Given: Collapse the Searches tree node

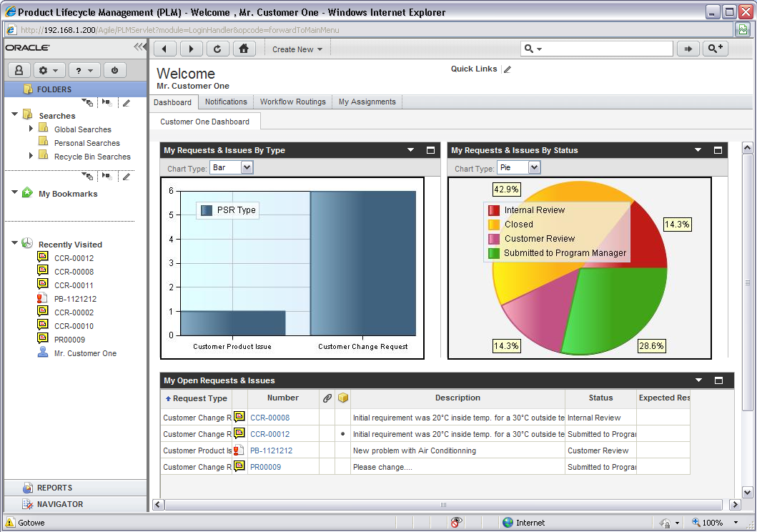Looking at the screenshot, I should tap(14, 114).
